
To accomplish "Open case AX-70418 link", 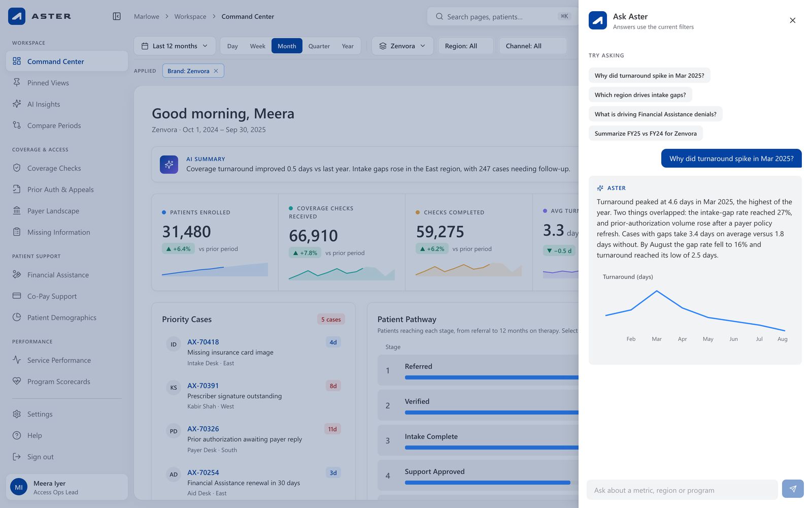I will pyautogui.click(x=203, y=342).
